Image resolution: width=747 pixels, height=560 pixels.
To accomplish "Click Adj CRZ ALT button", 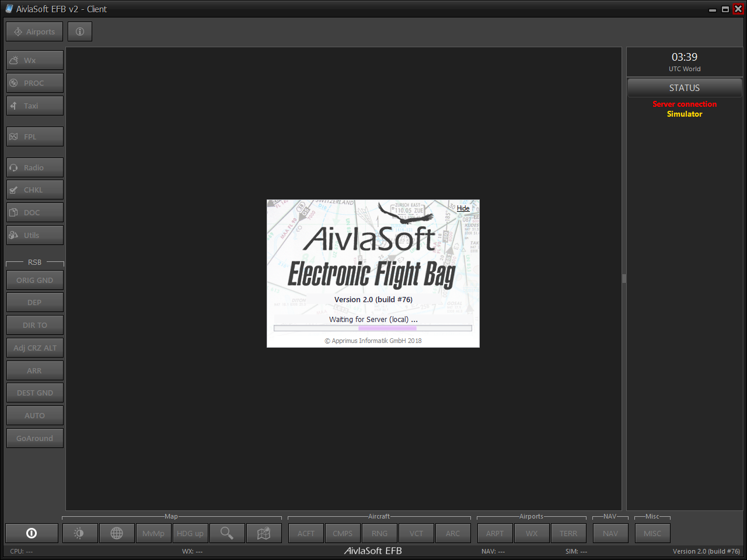I will [x=35, y=348].
